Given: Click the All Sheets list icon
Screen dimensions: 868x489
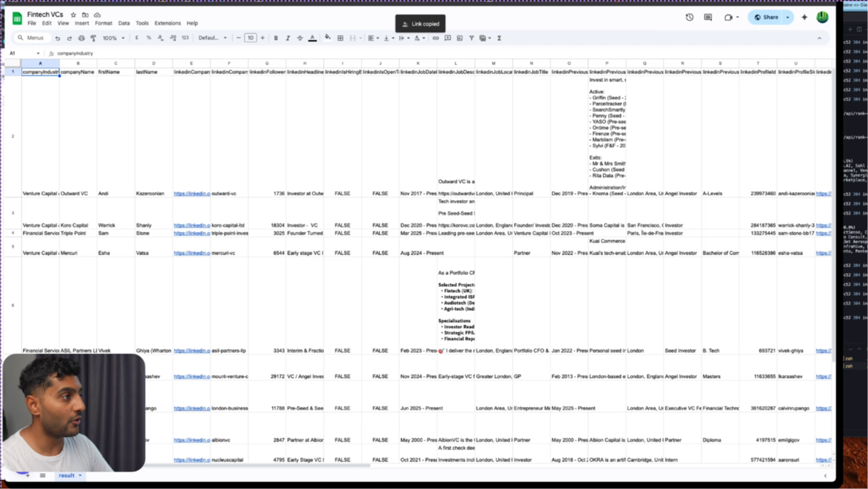Looking at the screenshot, I should [x=43, y=476].
